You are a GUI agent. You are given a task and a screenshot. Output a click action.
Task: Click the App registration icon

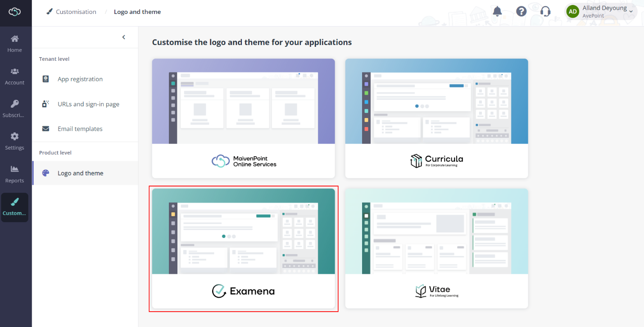(x=45, y=79)
